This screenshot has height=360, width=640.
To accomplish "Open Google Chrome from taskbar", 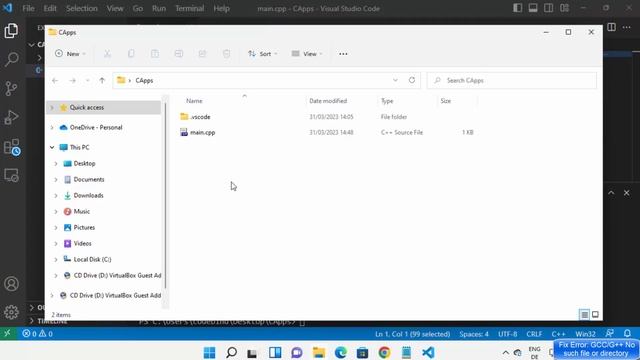I will [384, 352].
